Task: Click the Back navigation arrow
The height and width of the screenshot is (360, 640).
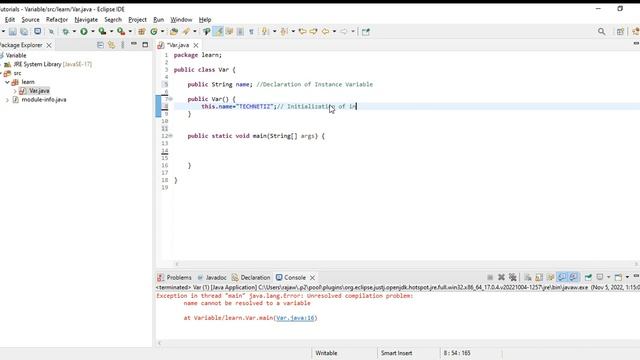Action: coord(325,31)
